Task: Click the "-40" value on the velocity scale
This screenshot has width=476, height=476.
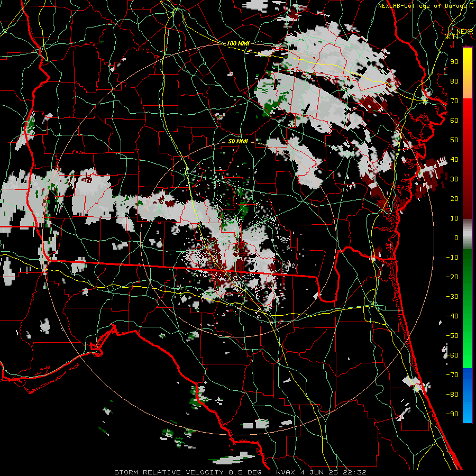Action: (x=452, y=316)
